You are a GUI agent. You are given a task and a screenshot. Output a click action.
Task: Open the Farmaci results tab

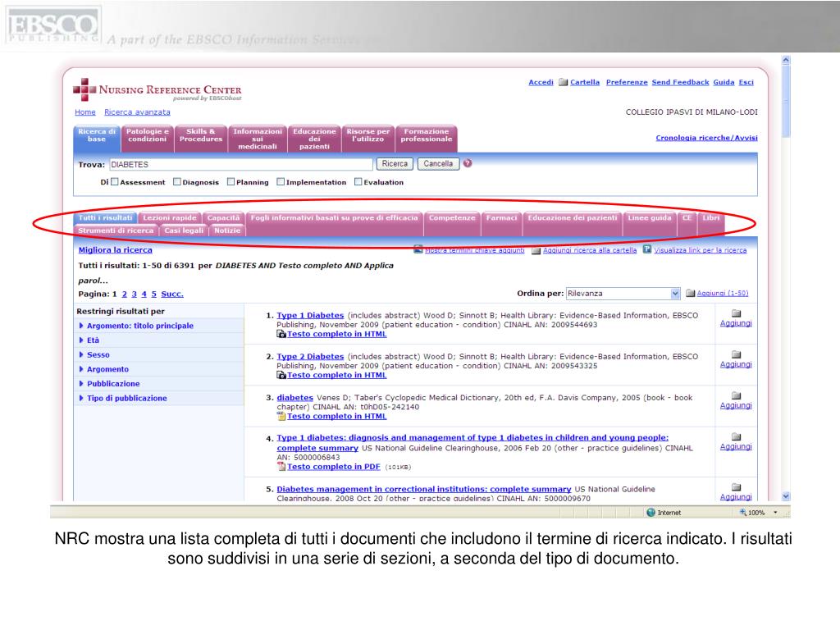501,218
